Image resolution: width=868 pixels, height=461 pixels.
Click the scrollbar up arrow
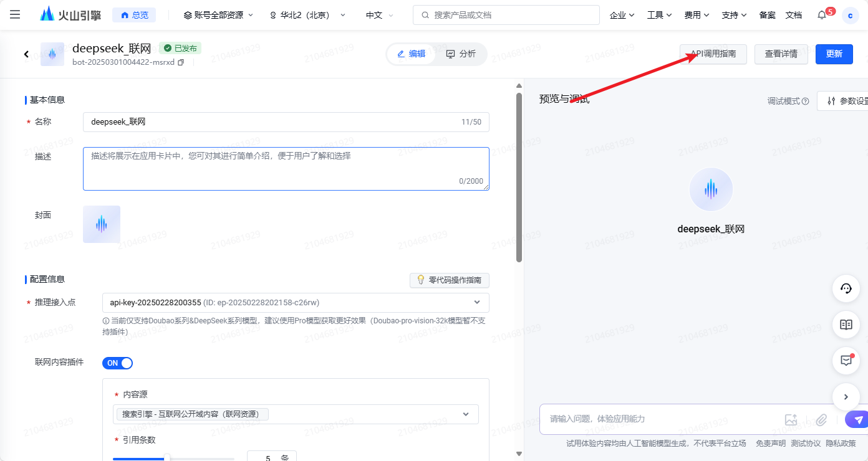519,86
